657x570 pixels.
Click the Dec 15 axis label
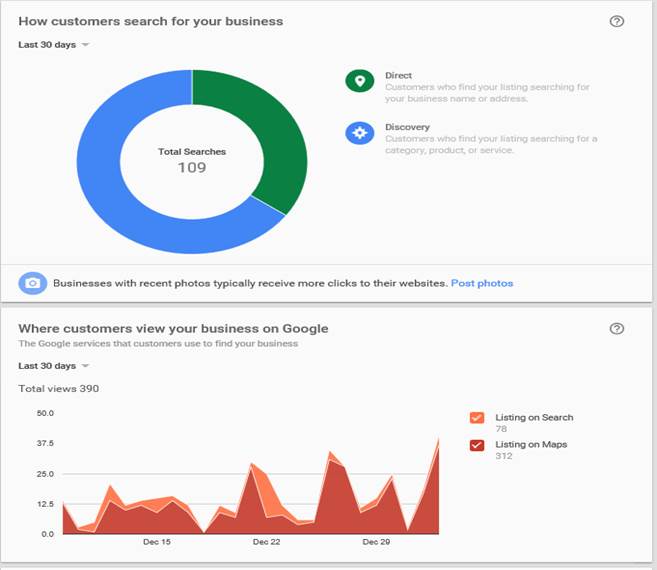[157, 542]
